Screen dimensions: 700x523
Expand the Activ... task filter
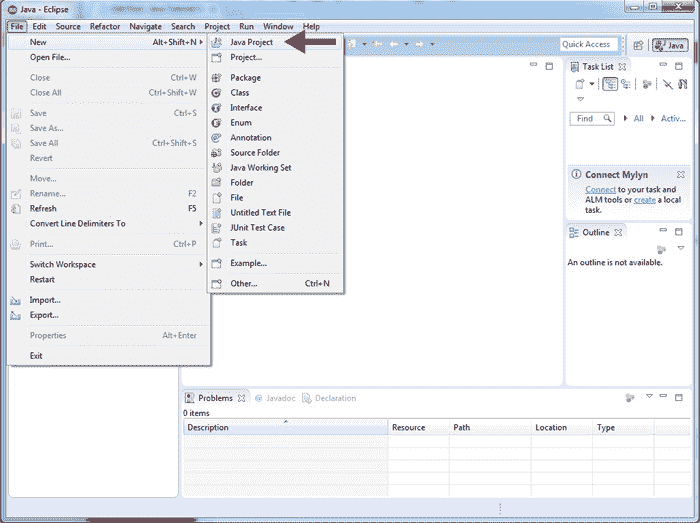(x=653, y=119)
